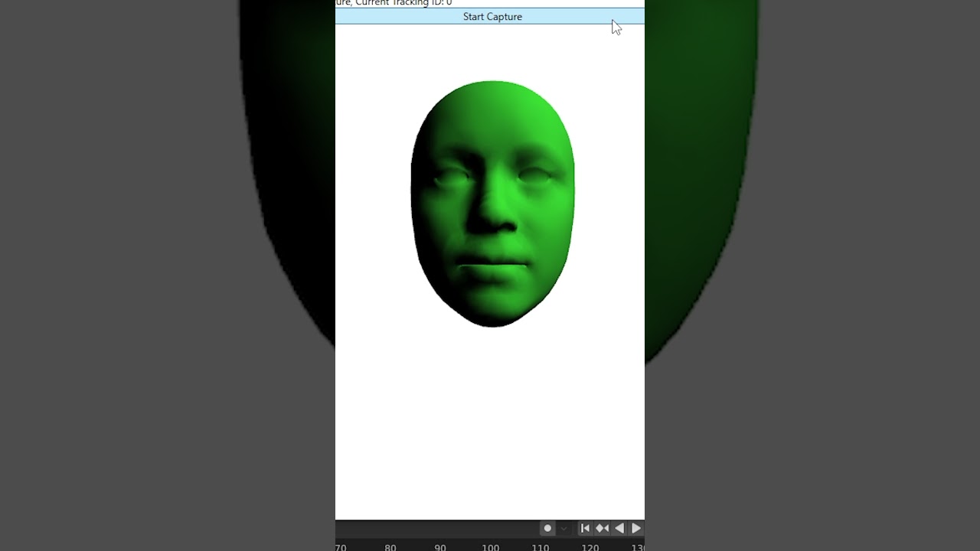Select frame 120 on the timeline

(590, 547)
